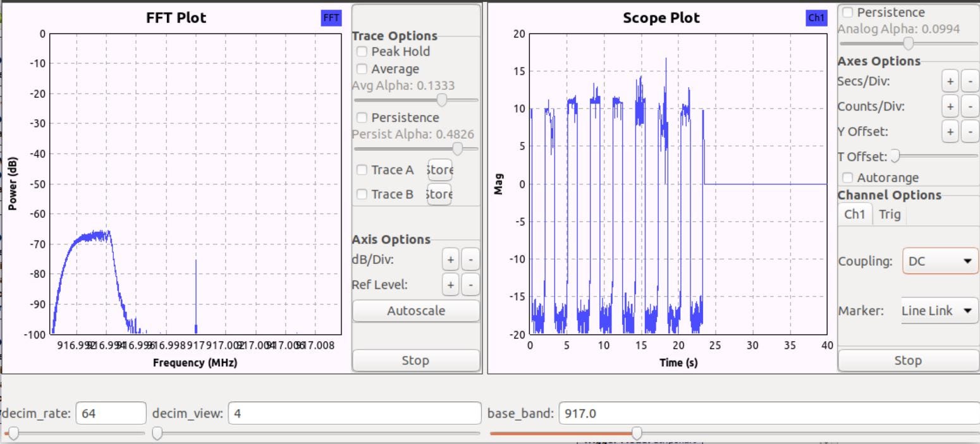Decrease dB/Div with minus button

coord(470,259)
